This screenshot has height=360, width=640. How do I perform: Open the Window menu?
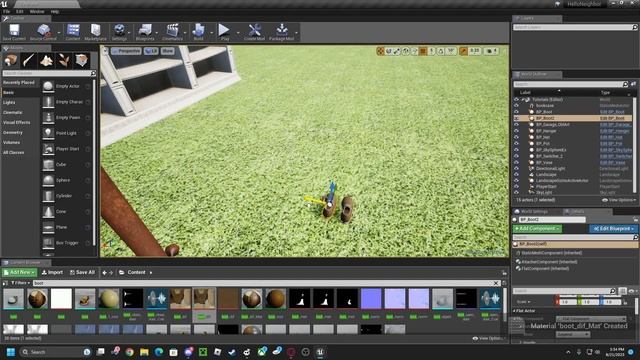pyautogui.click(x=37, y=11)
